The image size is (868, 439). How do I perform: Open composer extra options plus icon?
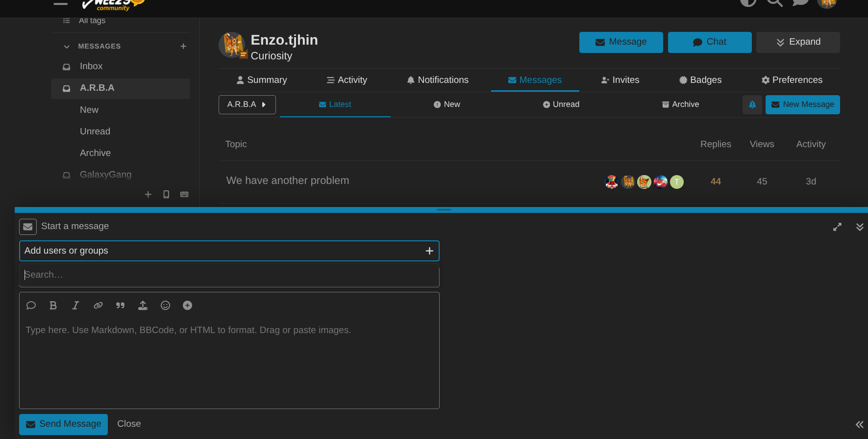pyautogui.click(x=187, y=306)
